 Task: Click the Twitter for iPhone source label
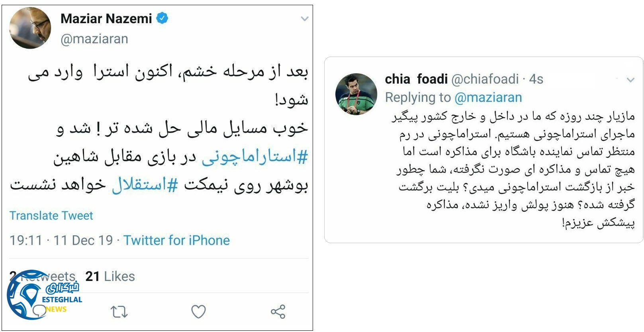[x=177, y=240]
